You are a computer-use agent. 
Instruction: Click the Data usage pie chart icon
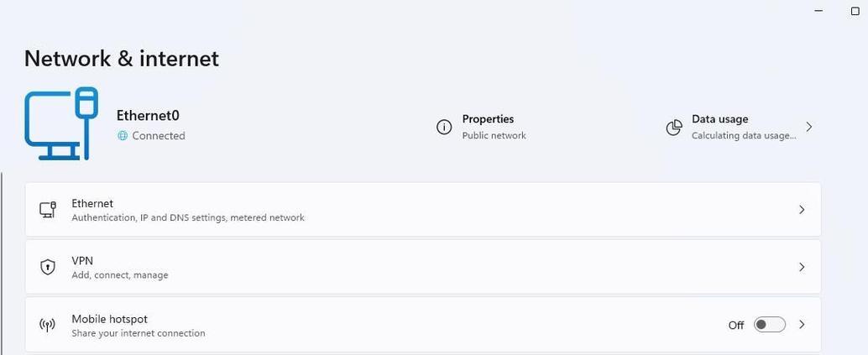pyautogui.click(x=674, y=128)
